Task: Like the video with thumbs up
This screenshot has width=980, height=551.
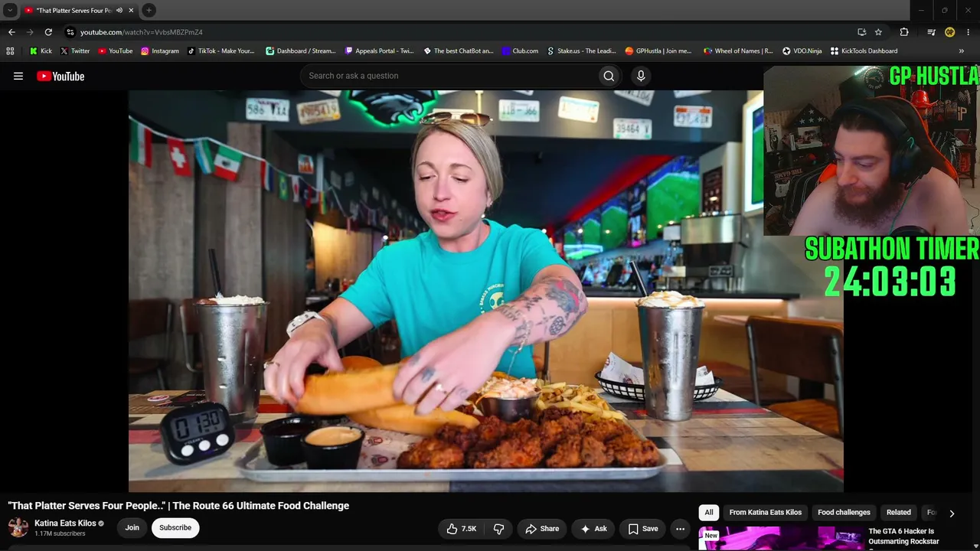Action: tap(462, 529)
